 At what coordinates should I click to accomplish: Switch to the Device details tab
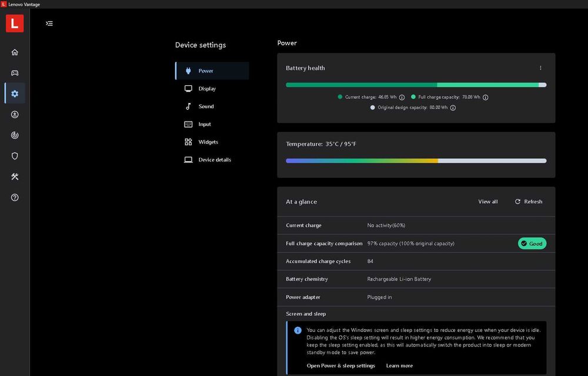(x=212, y=159)
